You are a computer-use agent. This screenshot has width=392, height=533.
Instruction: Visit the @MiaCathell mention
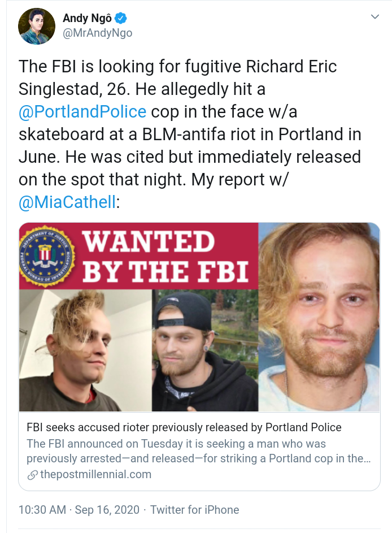67,202
